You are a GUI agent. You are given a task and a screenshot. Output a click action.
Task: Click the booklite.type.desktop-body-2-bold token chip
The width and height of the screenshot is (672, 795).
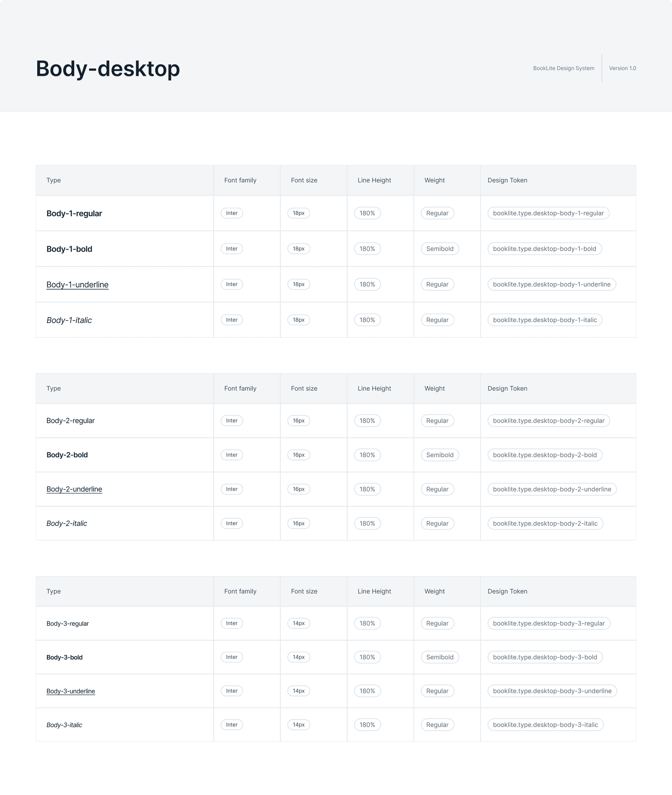[x=545, y=455]
